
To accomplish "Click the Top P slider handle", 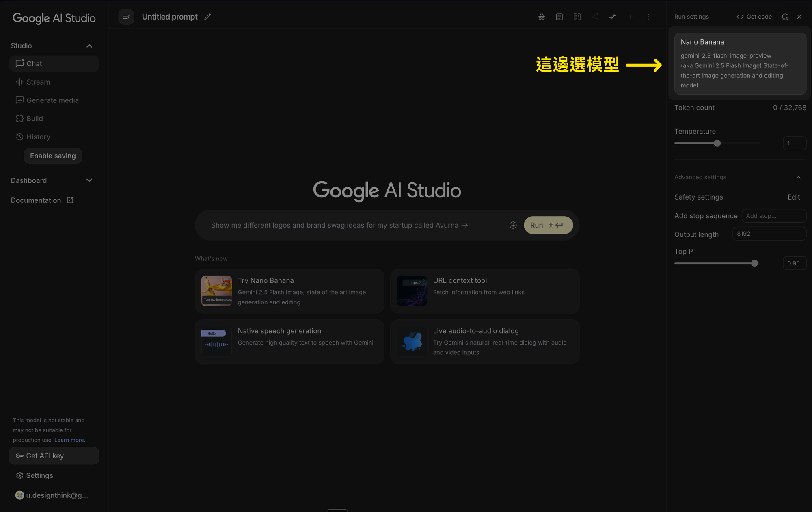I will [x=754, y=263].
